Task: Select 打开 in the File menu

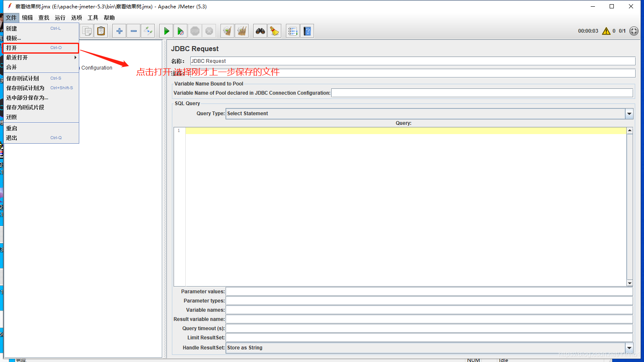Action: [41, 48]
